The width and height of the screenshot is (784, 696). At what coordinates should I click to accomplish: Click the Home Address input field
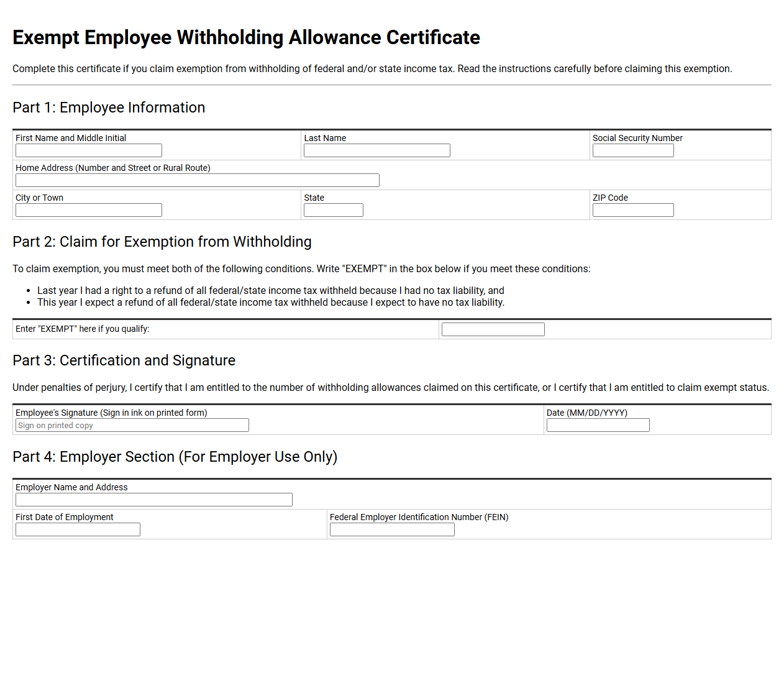click(198, 180)
